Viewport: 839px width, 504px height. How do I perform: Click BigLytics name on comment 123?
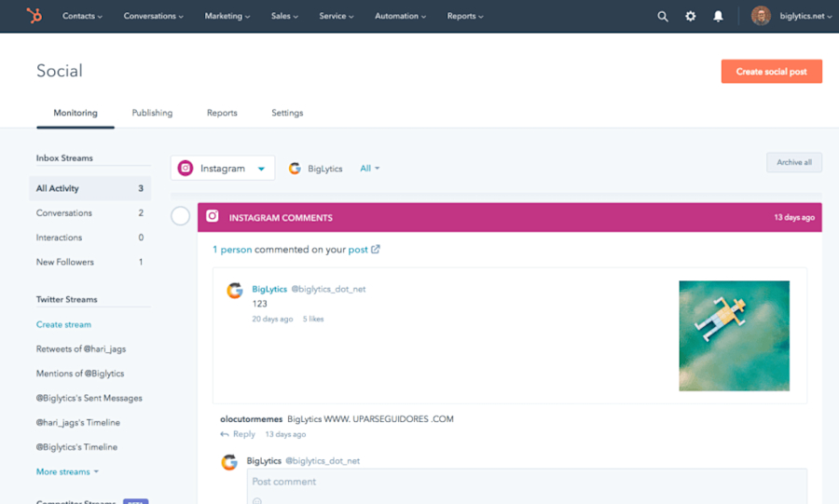[269, 289]
